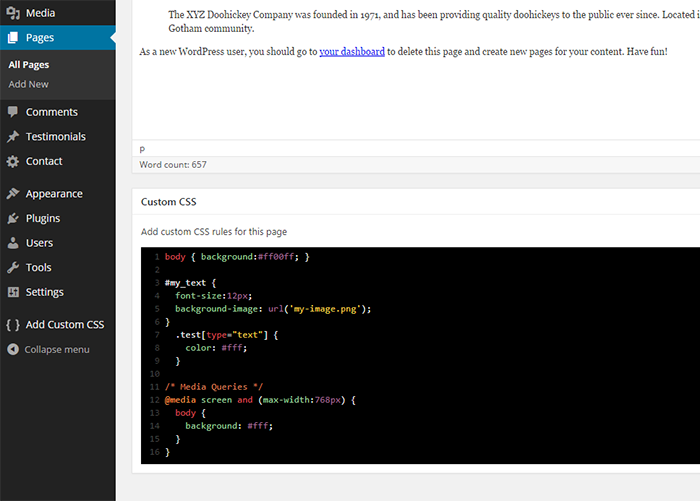This screenshot has width=700, height=501.
Task: Click the Plugins plug icon
Action: click(x=13, y=218)
